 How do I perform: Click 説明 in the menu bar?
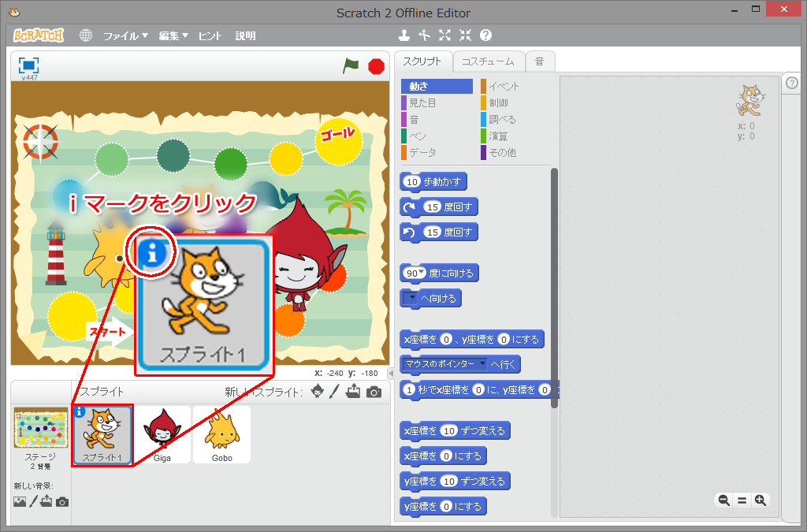point(246,35)
